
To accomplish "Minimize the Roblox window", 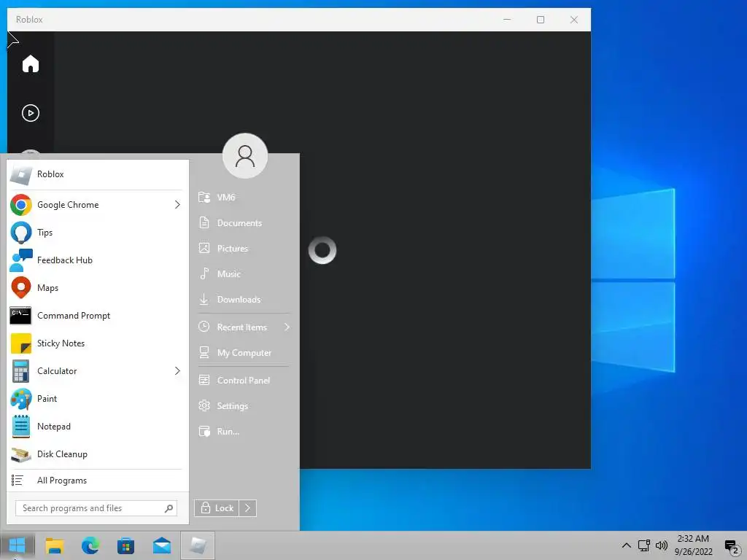I will 507,20.
